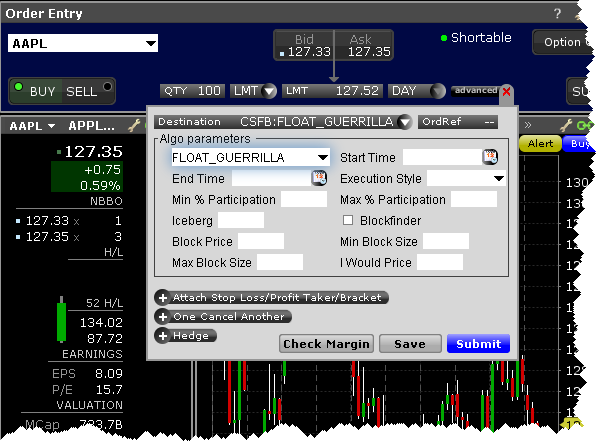Click the Max % Participation field
This screenshot has width=603, height=446.
click(x=474, y=199)
